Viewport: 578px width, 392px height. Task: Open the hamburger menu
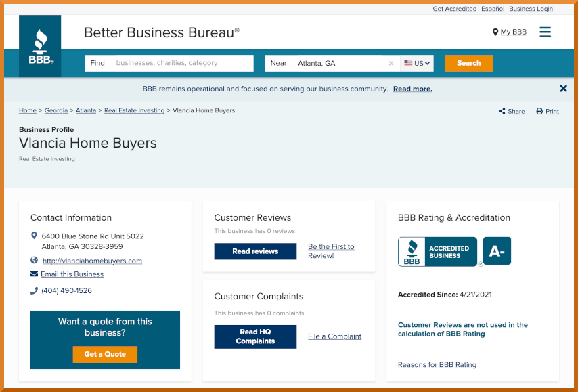pyautogui.click(x=546, y=32)
